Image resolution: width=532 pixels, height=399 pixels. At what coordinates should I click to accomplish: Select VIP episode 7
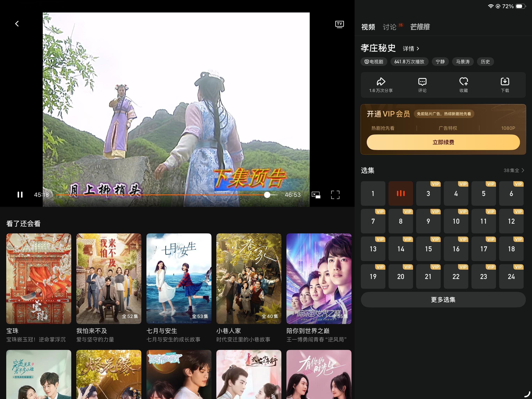(x=373, y=221)
